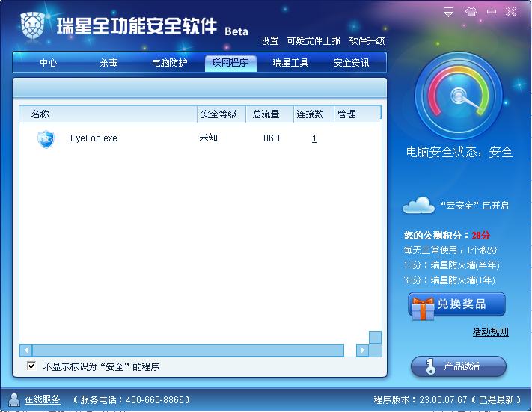Select the EyeFoo.exe row name

94,138
